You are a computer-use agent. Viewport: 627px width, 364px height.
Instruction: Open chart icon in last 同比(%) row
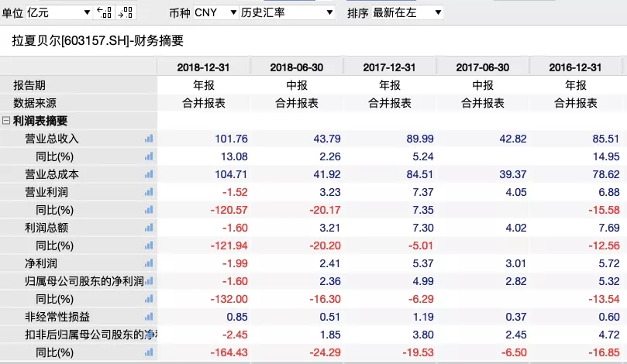(149, 352)
